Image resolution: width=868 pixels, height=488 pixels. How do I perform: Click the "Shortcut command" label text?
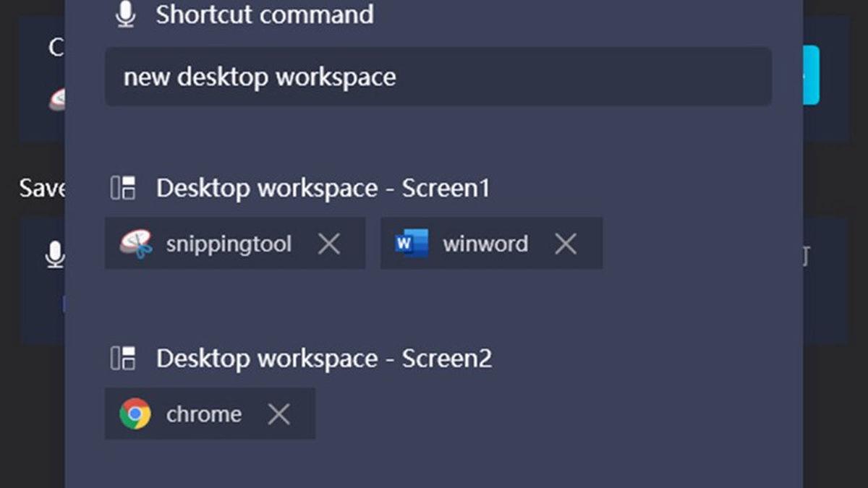point(265,14)
